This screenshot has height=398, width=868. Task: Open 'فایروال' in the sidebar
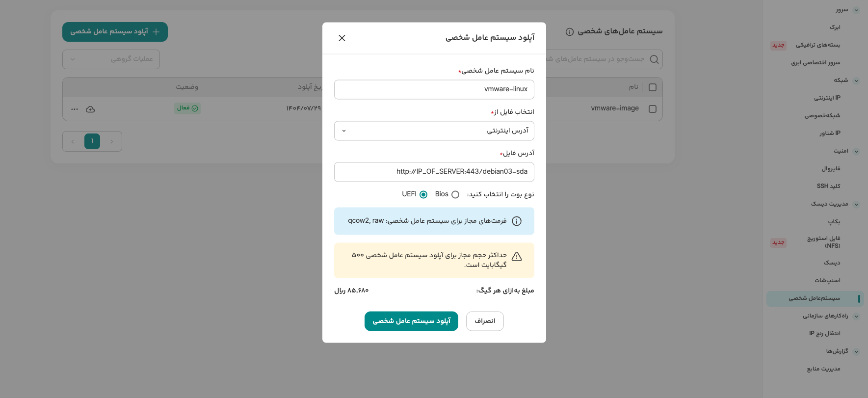point(831,169)
